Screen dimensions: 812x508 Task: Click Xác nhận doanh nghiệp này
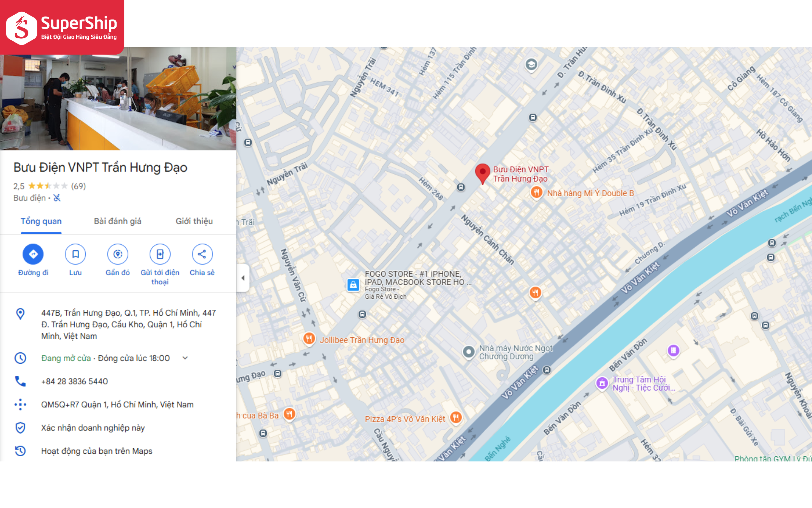[93, 428]
